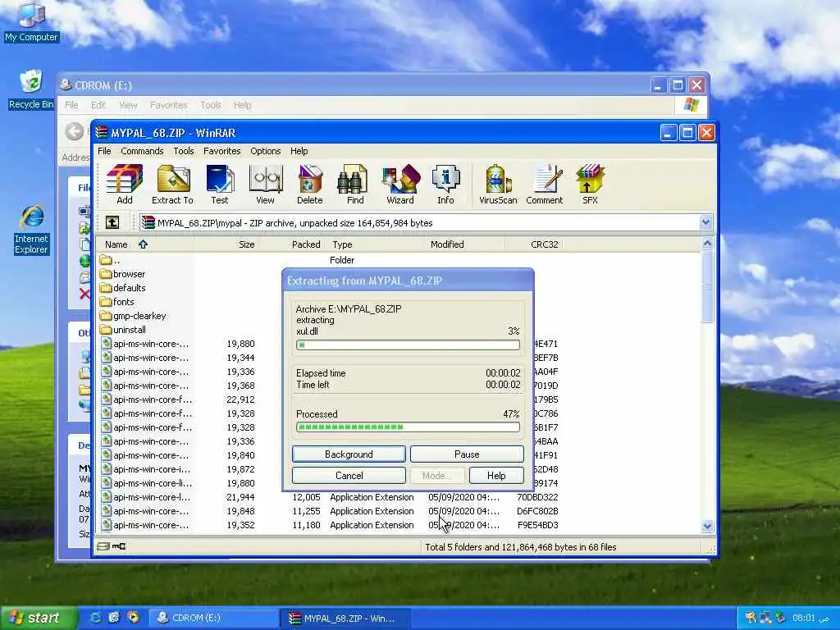Sort list by Name column header
This screenshot has width=840, height=630.
pos(144,244)
